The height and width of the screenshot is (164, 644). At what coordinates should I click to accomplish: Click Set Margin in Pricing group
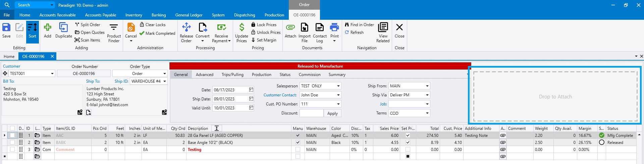pyautogui.click(x=264, y=40)
